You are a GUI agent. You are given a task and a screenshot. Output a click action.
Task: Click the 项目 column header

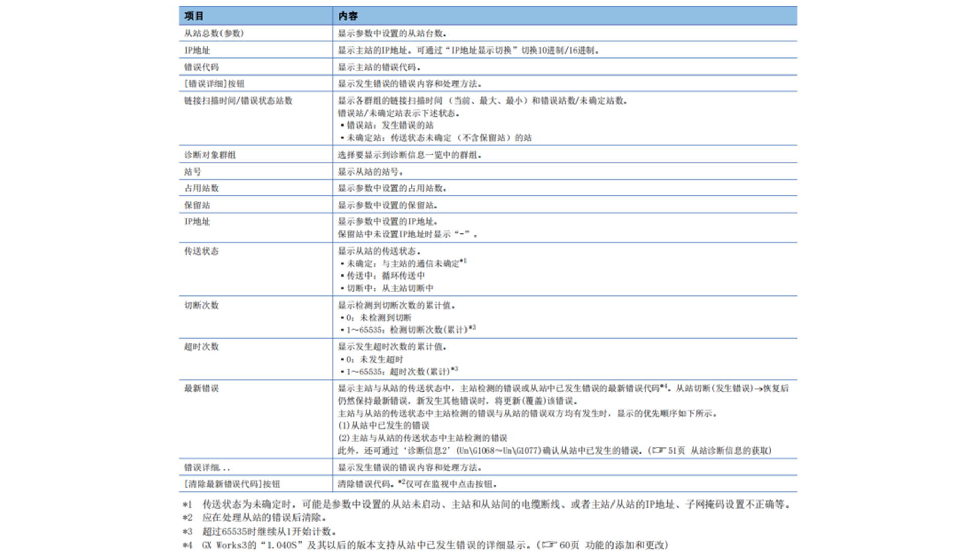point(194,16)
